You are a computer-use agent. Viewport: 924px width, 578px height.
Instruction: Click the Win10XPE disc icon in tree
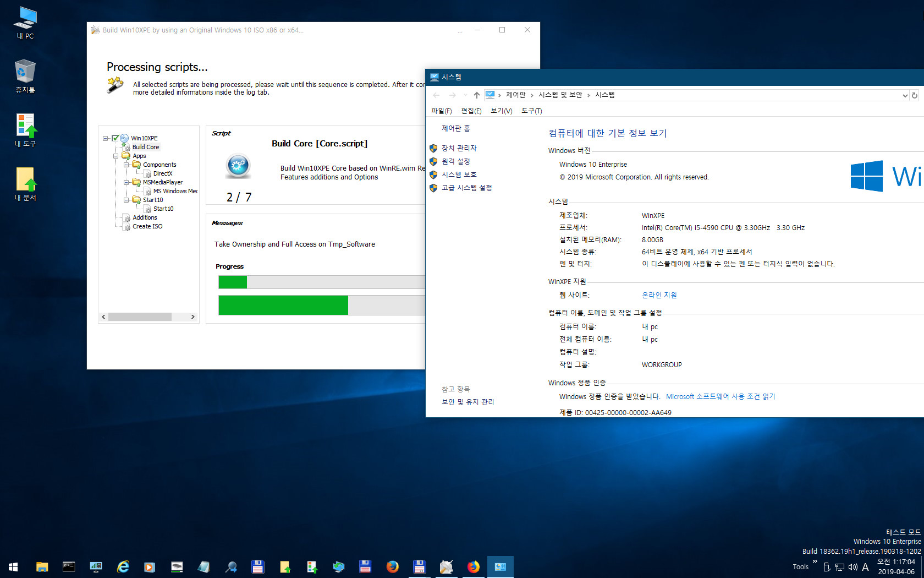[x=125, y=138]
